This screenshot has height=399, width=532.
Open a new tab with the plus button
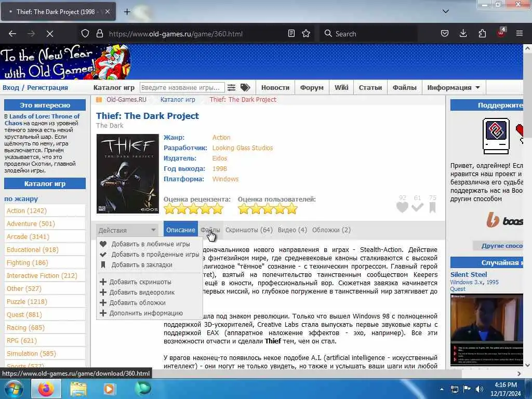pos(127,12)
